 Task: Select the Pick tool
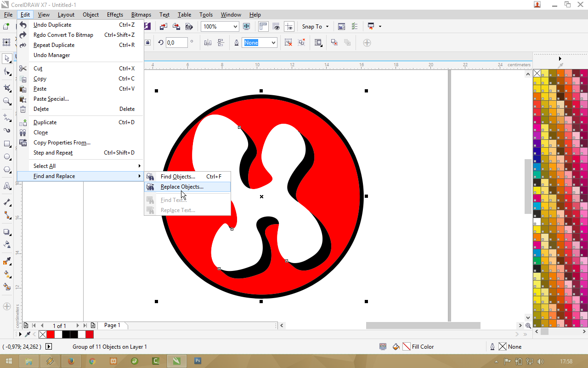pyautogui.click(x=6, y=58)
